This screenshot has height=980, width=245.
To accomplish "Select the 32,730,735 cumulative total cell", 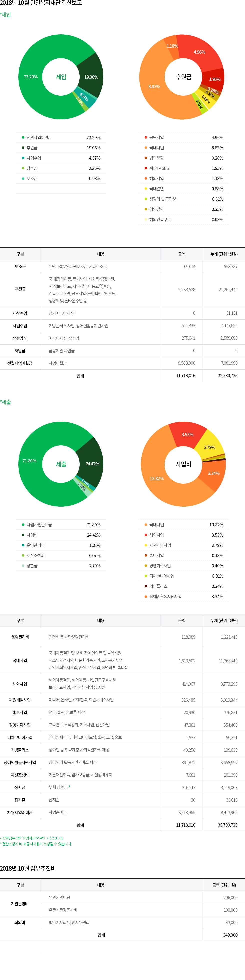I will point(227,376).
